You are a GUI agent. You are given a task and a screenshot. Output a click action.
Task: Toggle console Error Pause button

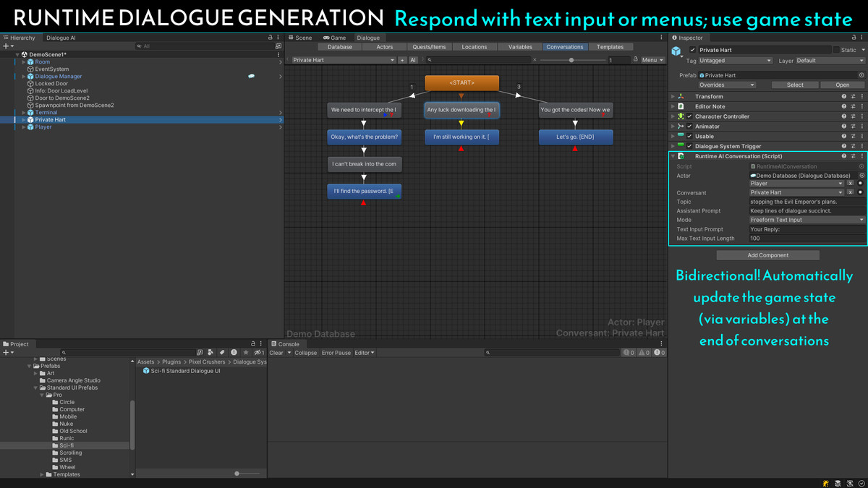pos(336,353)
